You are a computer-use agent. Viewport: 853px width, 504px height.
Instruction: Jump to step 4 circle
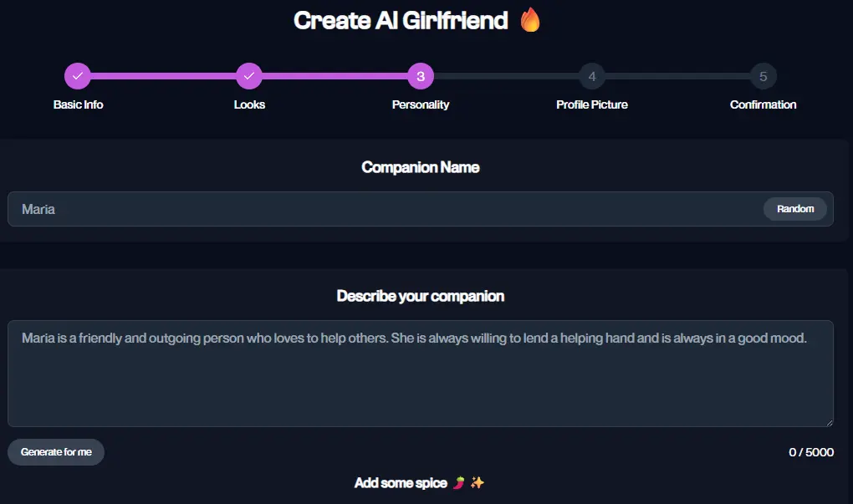[592, 76]
